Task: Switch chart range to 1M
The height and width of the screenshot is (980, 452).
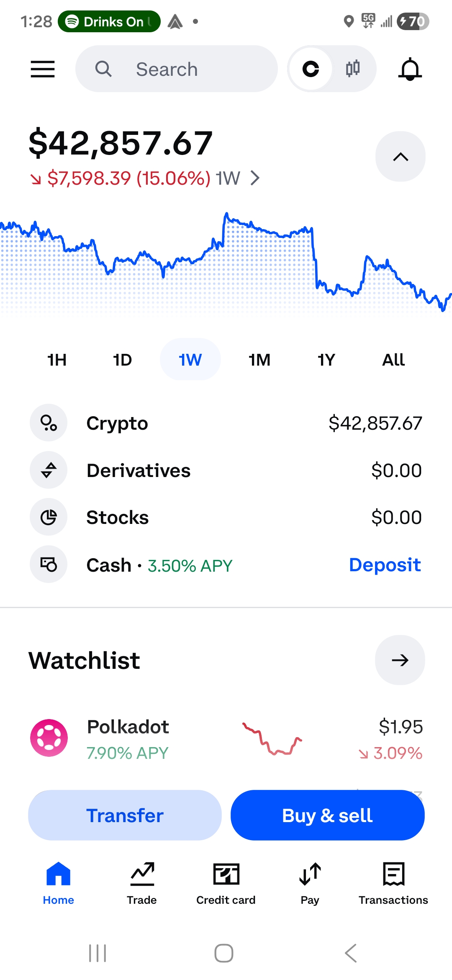Action: (x=259, y=360)
